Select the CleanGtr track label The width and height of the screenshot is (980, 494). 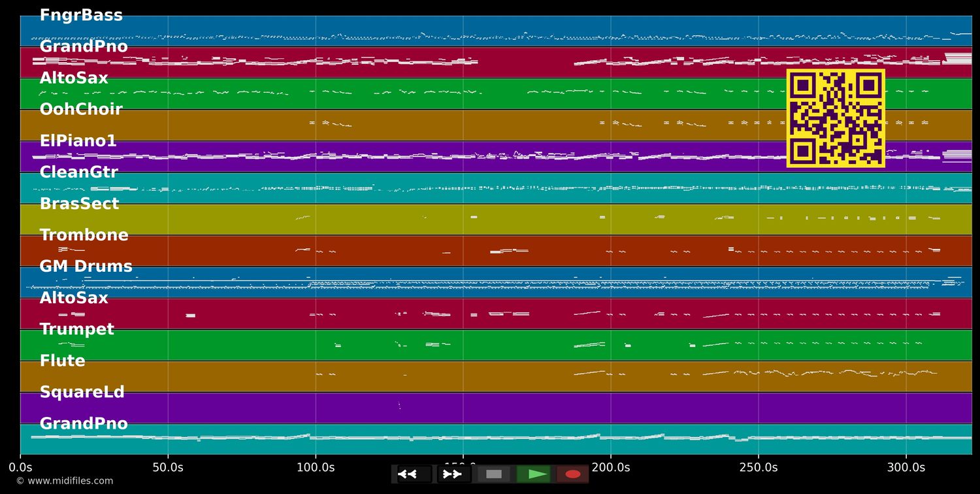click(x=79, y=173)
